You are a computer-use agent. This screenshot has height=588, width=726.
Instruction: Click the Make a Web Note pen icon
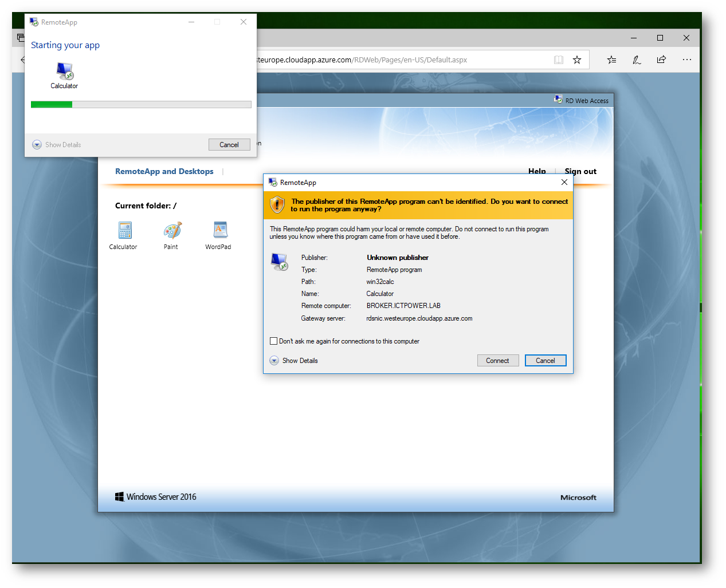coord(637,60)
